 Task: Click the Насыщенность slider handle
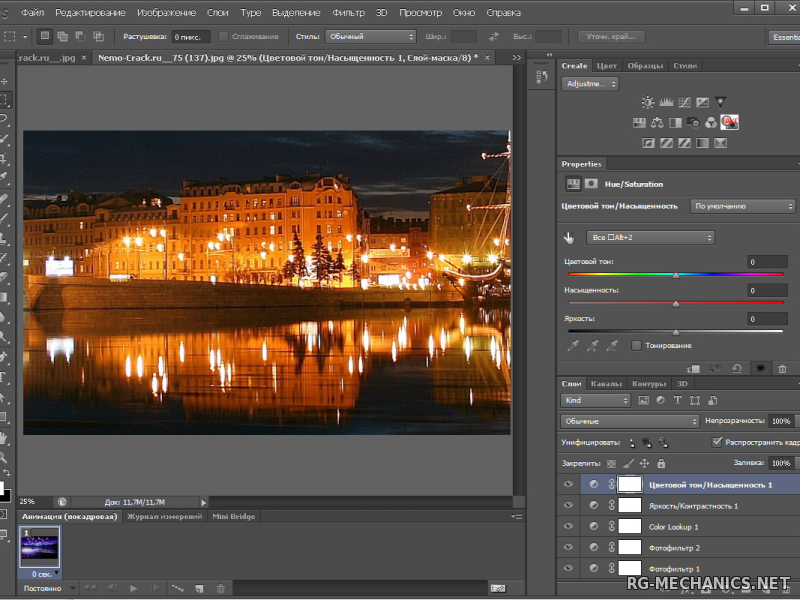[x=676, y=303]
